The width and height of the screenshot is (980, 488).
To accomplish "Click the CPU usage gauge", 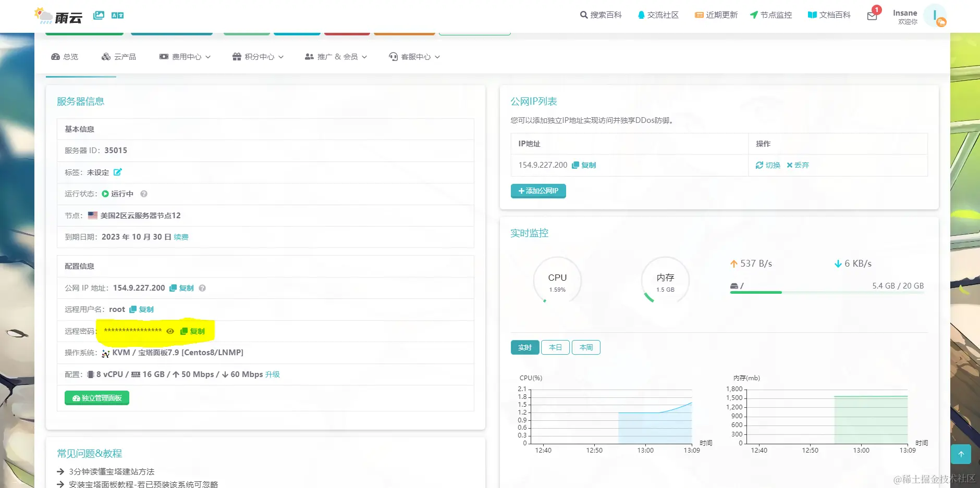I will pyautogui.click(x=557, y=281).
